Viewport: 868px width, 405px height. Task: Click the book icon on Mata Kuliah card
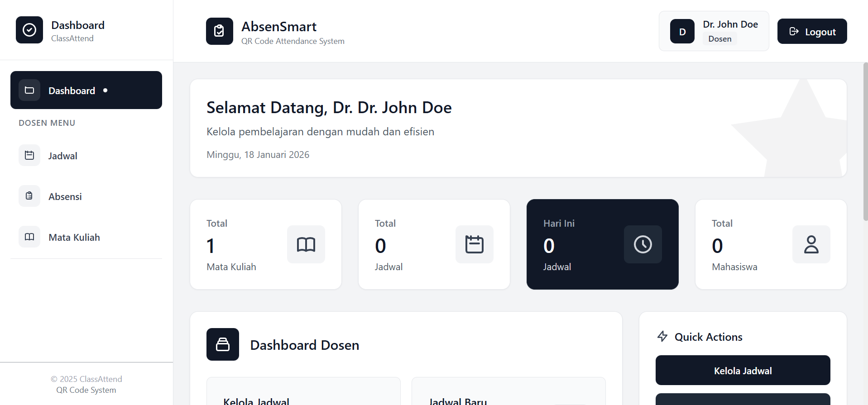click(x=306, y=244)
